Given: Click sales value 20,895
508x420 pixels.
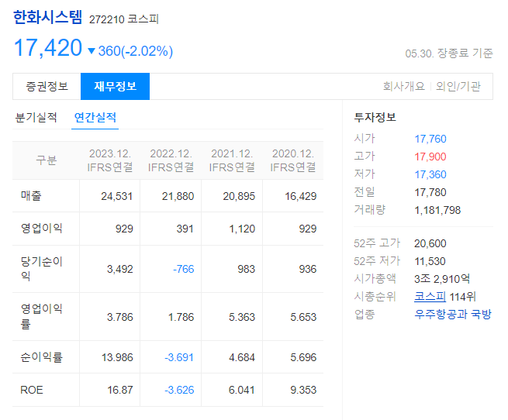Looking at the screenshot, I should pyautogui.click(x=239, y=196).
